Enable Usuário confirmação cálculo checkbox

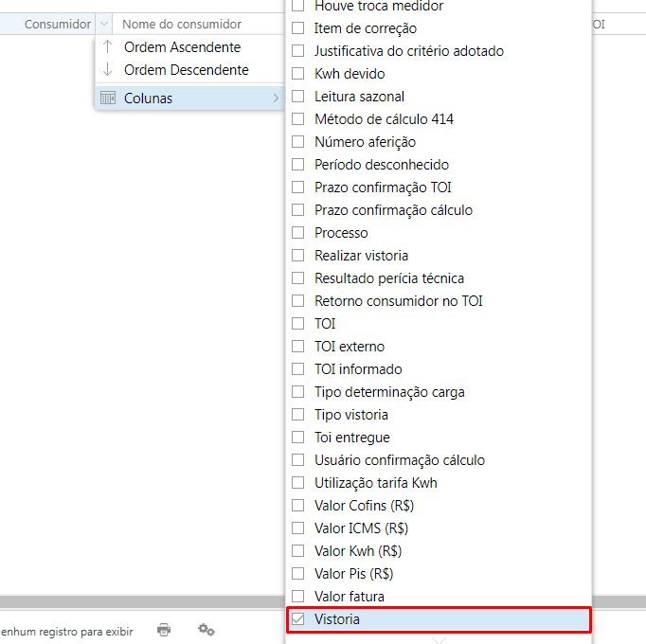(x=297, y=460)
